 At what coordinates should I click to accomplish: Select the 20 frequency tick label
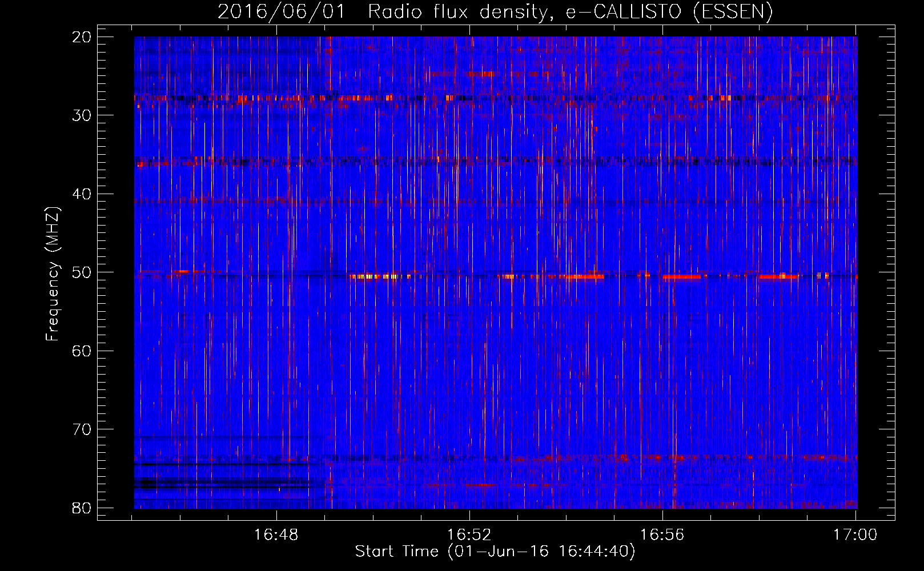[x=82, y=37]
